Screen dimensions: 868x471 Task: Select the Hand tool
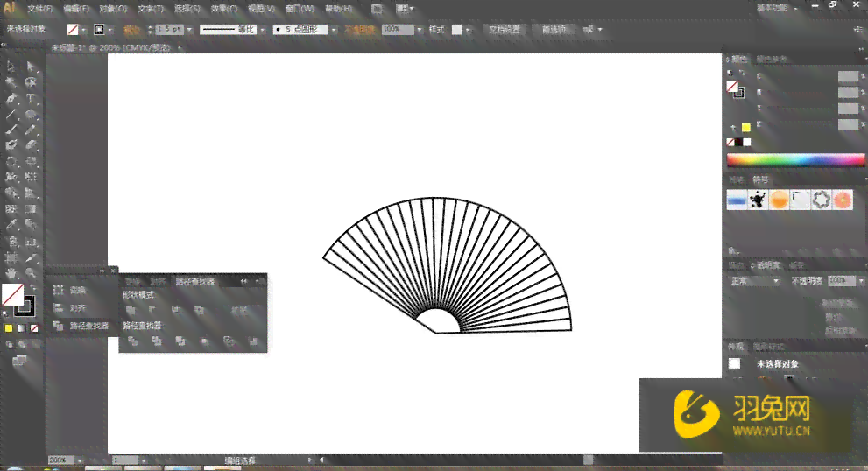(x=11, y=273)
